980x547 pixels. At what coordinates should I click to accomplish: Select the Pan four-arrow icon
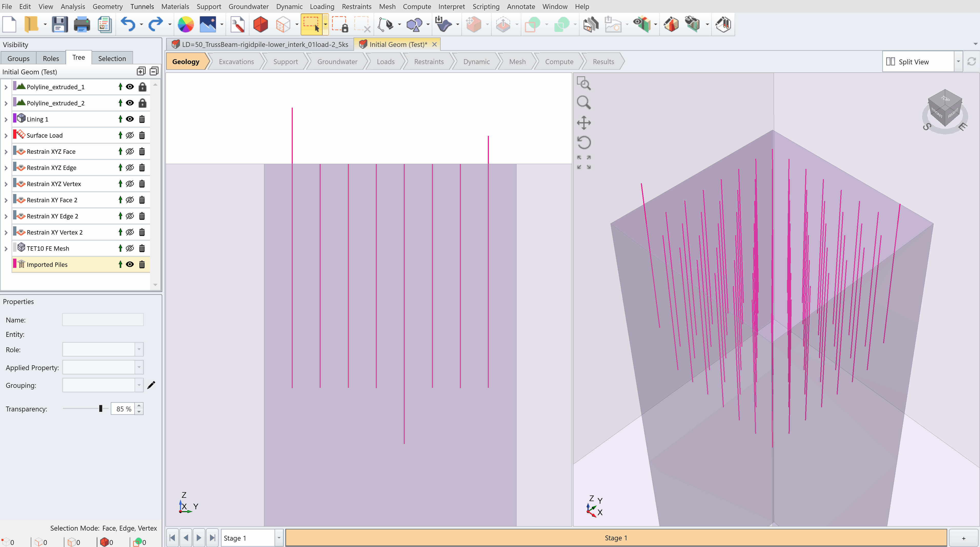584,123
